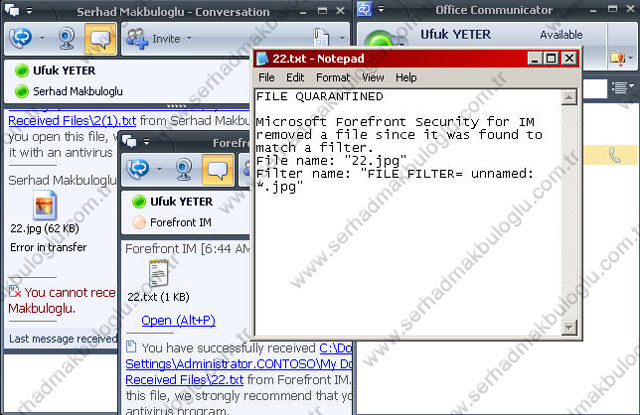Image resolution: width=640 pixels, height=415 pixels.
Task: Click the call icon in Forefront conversation toolbar
Action: (138, 169)
